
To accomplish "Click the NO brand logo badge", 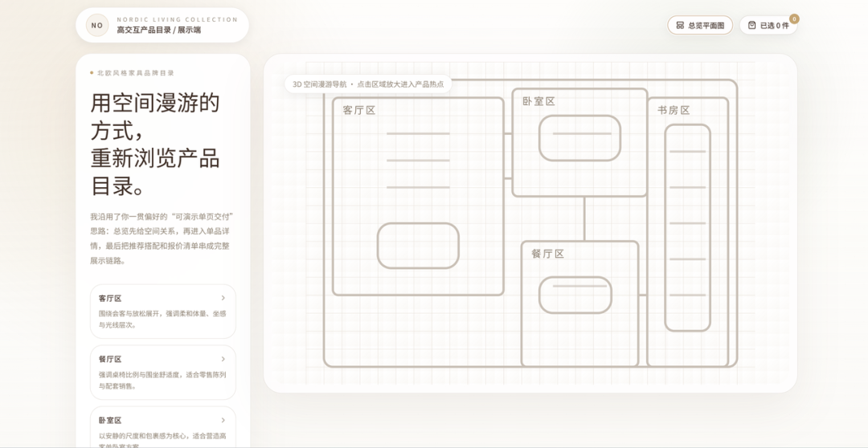I will point(97,26).
